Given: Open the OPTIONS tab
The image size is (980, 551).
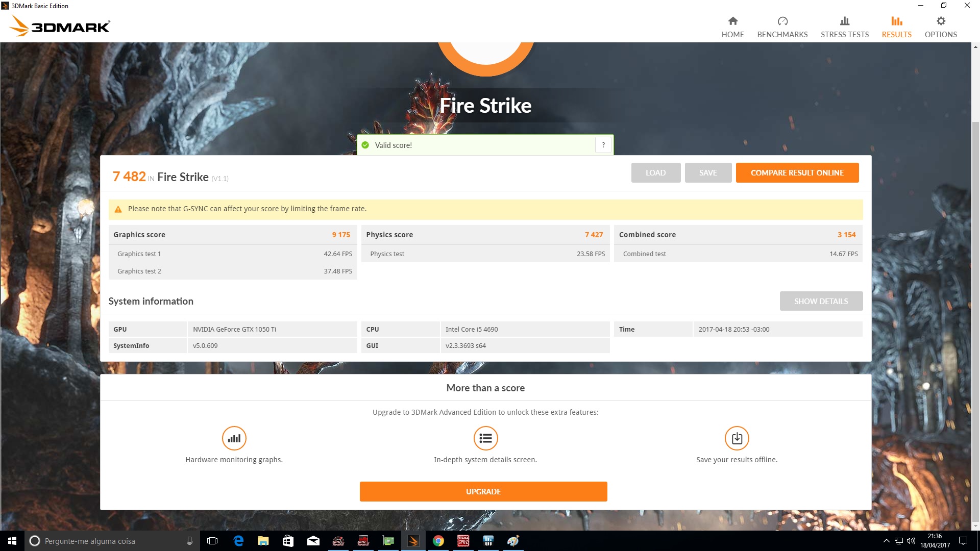Looking at the screenshot, I should tap(941, 27).
